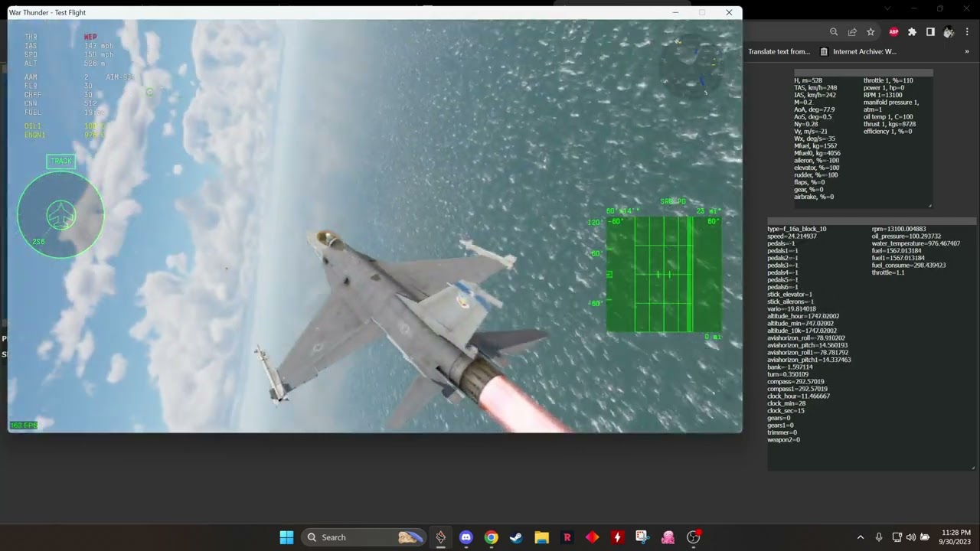980x551 pixels.
Task: Show hidden bookmarks with the double chevron
Action: (x=967, y=52)
